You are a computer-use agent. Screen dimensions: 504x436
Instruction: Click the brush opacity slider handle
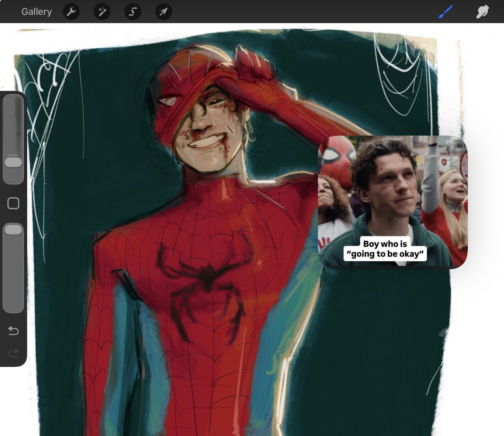pyautogui.click(x=13, y=229)
